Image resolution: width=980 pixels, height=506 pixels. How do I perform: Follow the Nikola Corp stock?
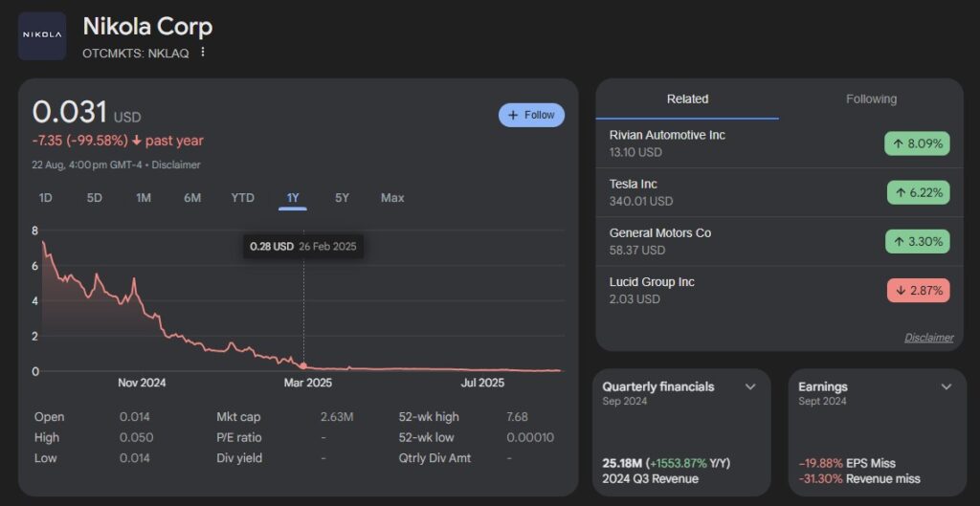tap(531, 115)
